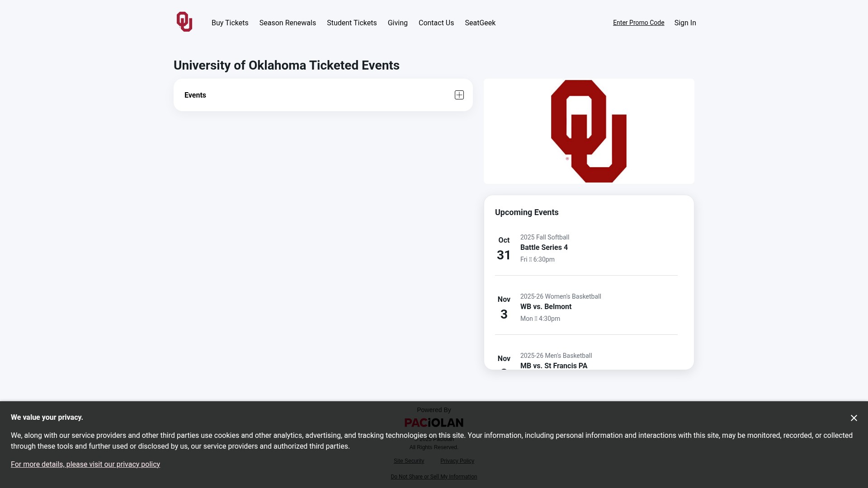Close the privacy notice banner

tap(854, 418)
